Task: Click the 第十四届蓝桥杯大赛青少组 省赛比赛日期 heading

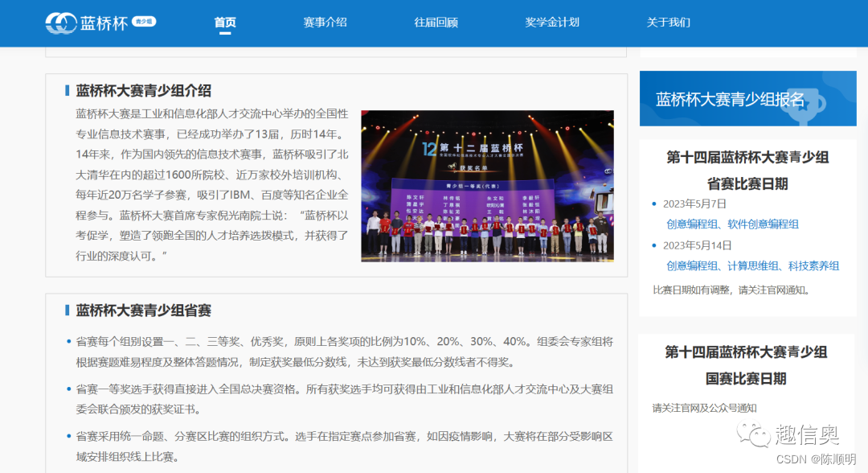Action: coord(747,170)
